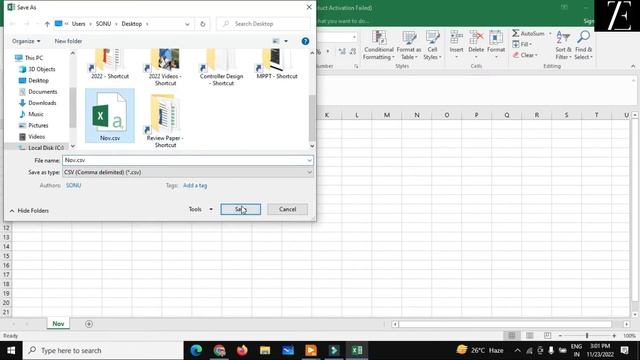Click the zoom out minus button
This screenshot has width=640, height=360.
click(x=560, y=336)
